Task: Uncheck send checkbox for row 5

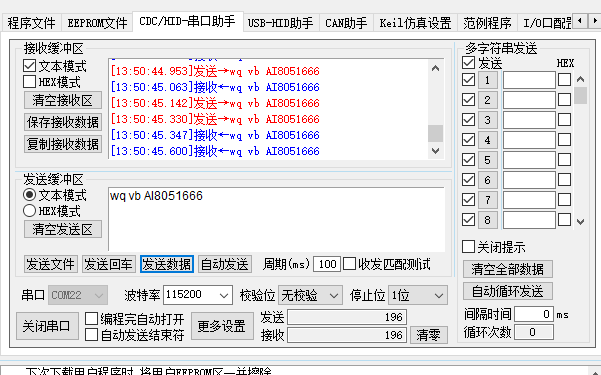Action: tap(468, 160)
